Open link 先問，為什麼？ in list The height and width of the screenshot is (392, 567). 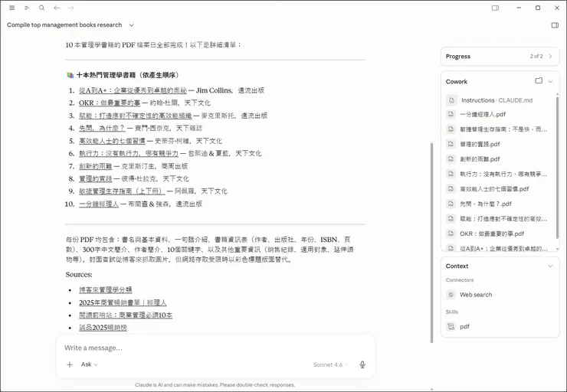(102, 129)
